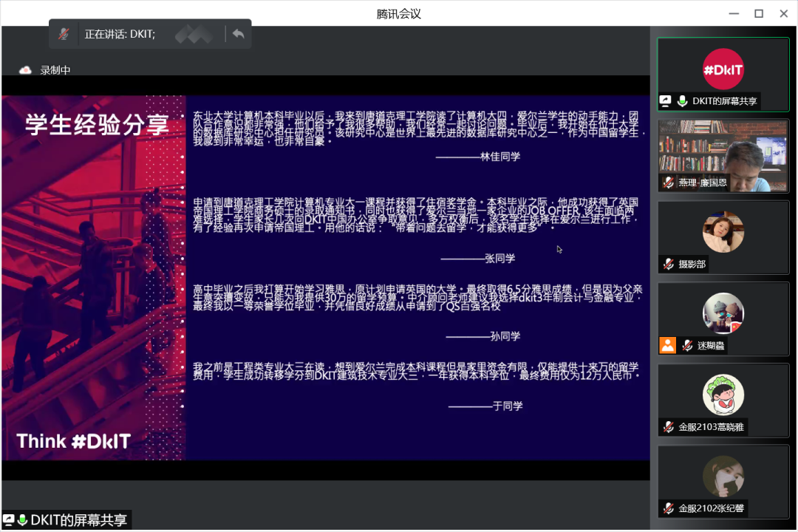This screenshot has height=532, width=798.
Task: Click the 录制中 recording status label
Action: pos(55,70)
